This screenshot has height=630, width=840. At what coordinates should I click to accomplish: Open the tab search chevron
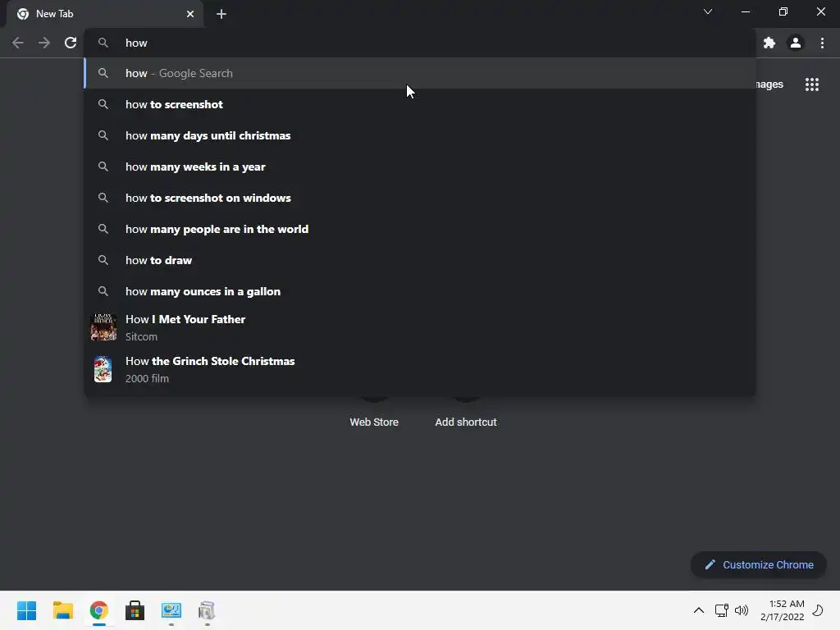pos(708,11)
